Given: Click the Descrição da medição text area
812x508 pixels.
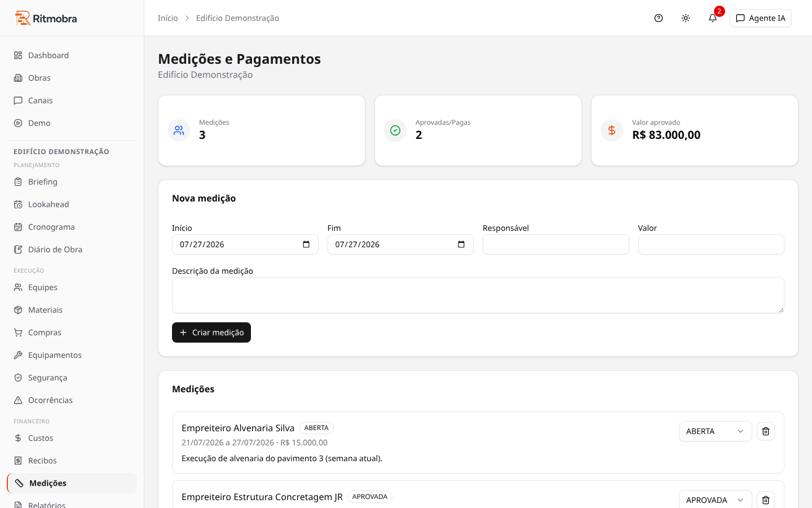Looking at the screenshot, I should 478,295.
